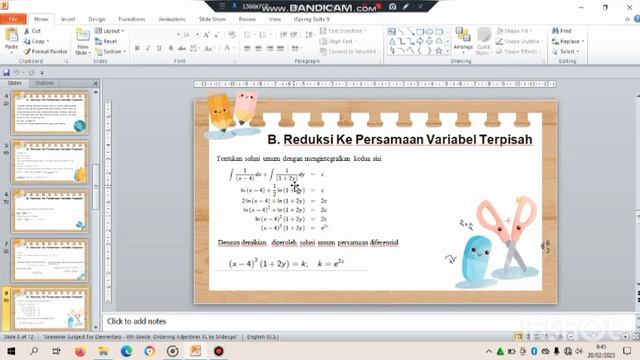Switch to the Slide Show tab
The width and height of the screenshot is (640, 360).
[212, 19]
